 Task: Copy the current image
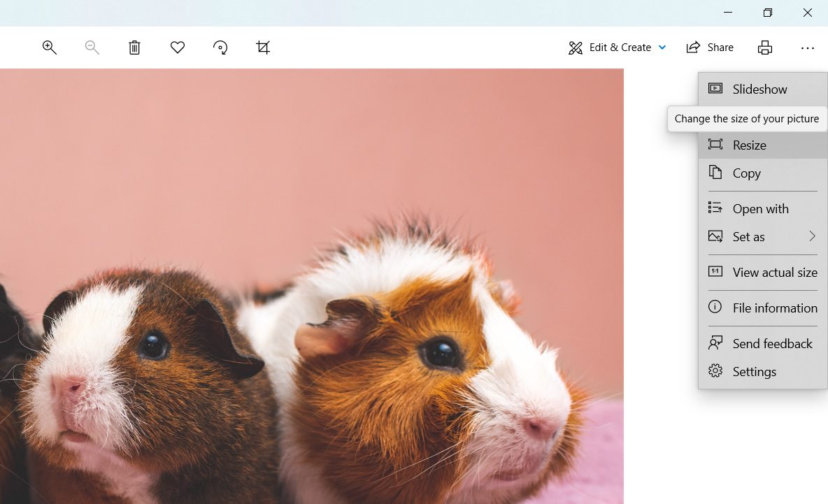pyautogui.click(x=746, y=173)
